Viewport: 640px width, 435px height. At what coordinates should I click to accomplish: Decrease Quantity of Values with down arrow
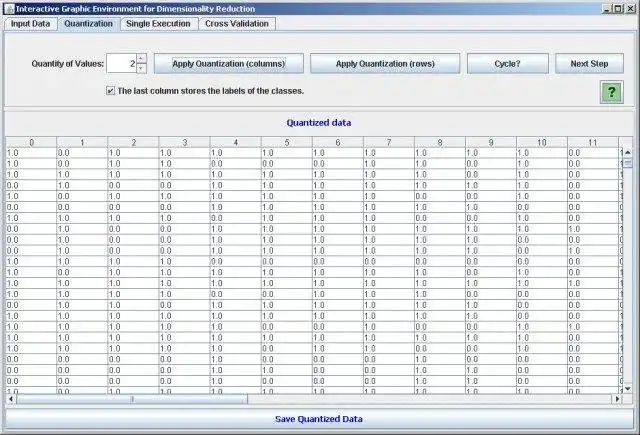pyautogui.click(x=141, y=69)
